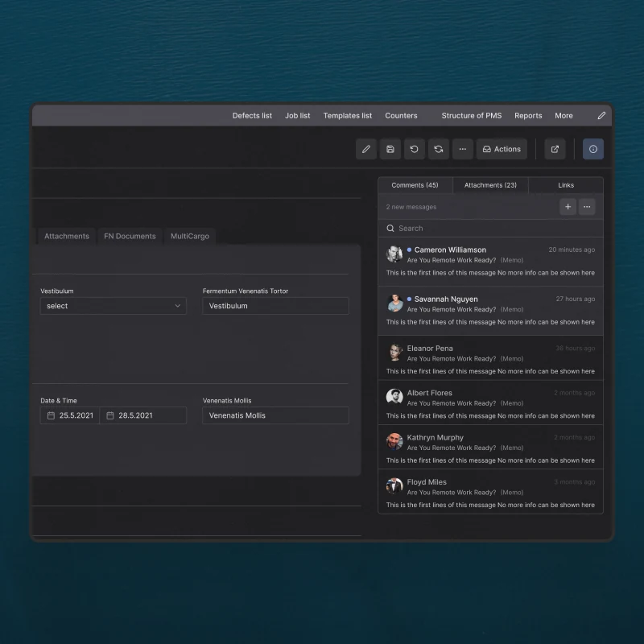Image resolution: width=644 pixels, height=644 pixels.
Task: Click Eleanor Pena's avatar
Action: click(394, 353)
